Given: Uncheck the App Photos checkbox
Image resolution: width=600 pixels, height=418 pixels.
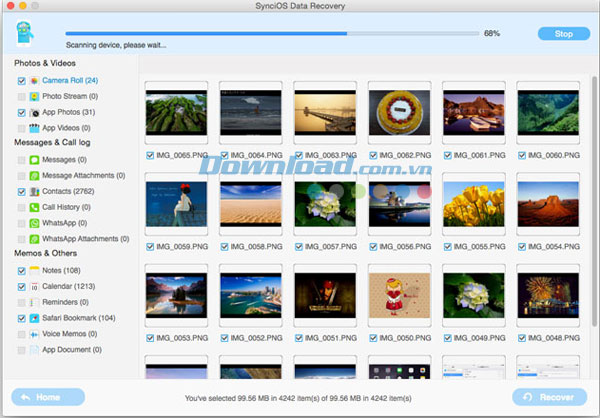Looking at the screenshot, I should tap(21, 113).
